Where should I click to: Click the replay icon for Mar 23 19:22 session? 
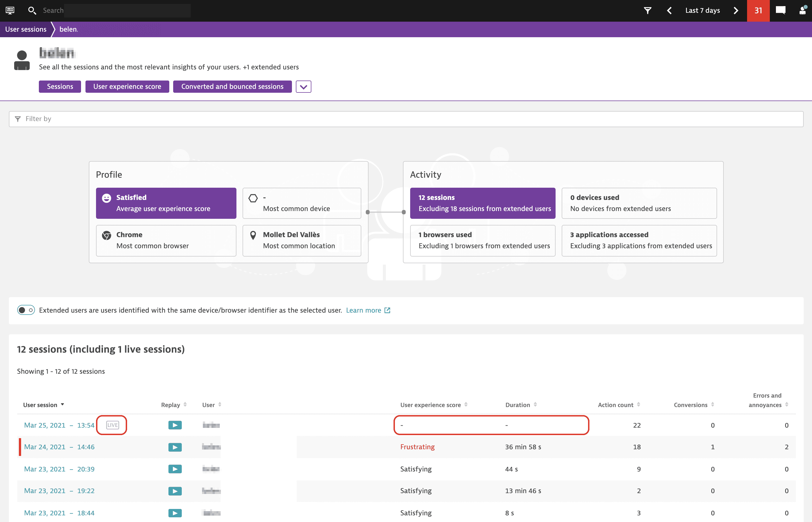point(175,491)
